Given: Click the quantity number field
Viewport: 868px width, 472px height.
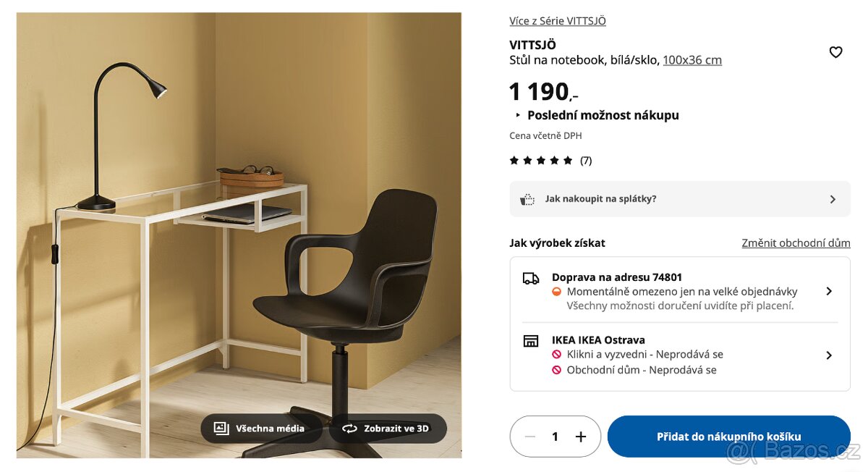Looking at the screenshot, I should [x=556, y=437].
